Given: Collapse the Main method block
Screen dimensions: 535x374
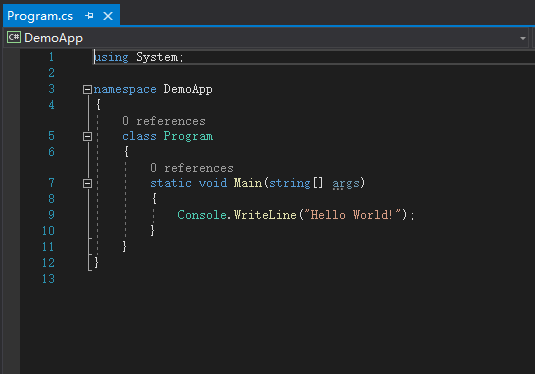Looking at the screenshot, I should 87,184.
